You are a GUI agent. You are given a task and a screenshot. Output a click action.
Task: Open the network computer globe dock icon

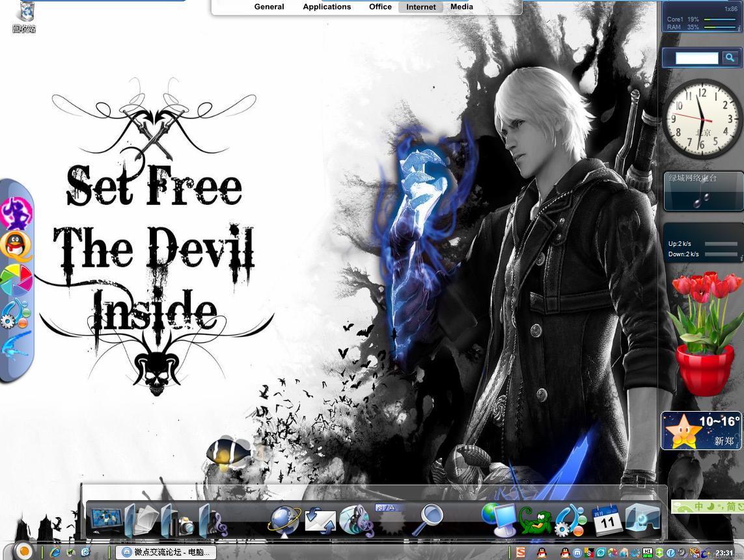point(499,520)
